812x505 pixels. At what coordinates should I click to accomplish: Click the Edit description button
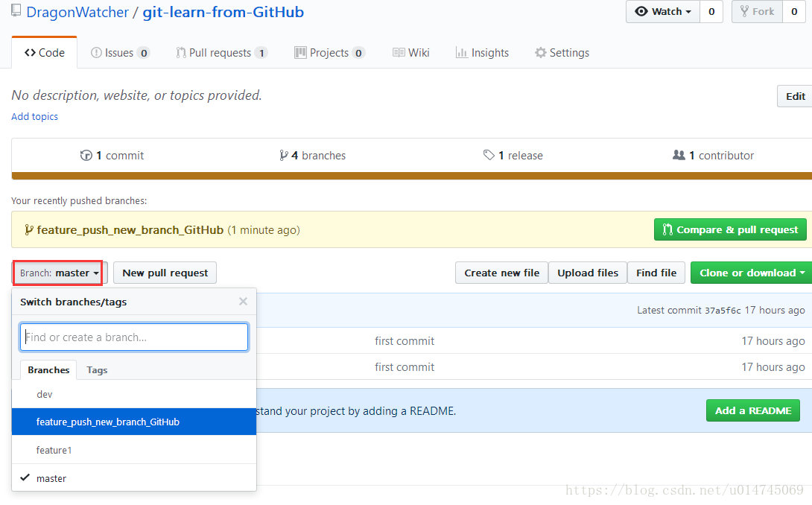pyautogui.click(x=795, y=96)
